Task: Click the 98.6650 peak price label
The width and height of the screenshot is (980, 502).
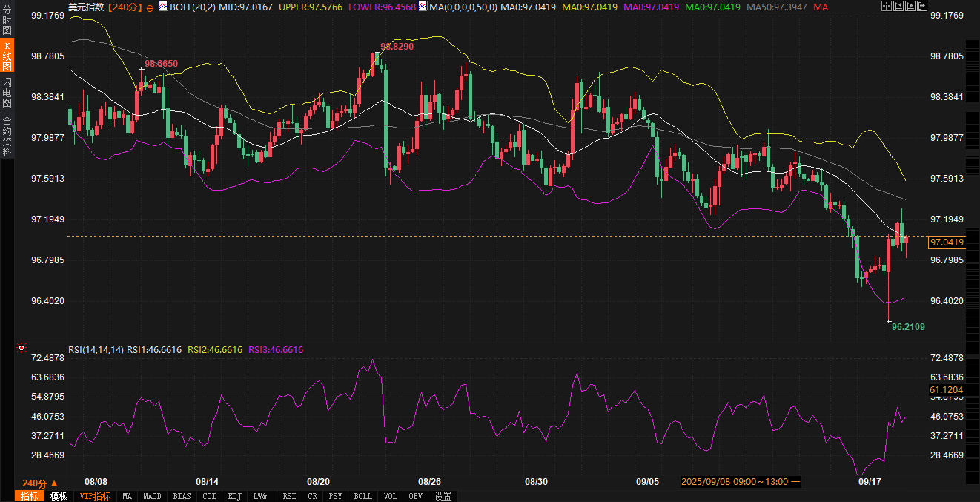Action: pyautogui.click(x=161, y=64)
